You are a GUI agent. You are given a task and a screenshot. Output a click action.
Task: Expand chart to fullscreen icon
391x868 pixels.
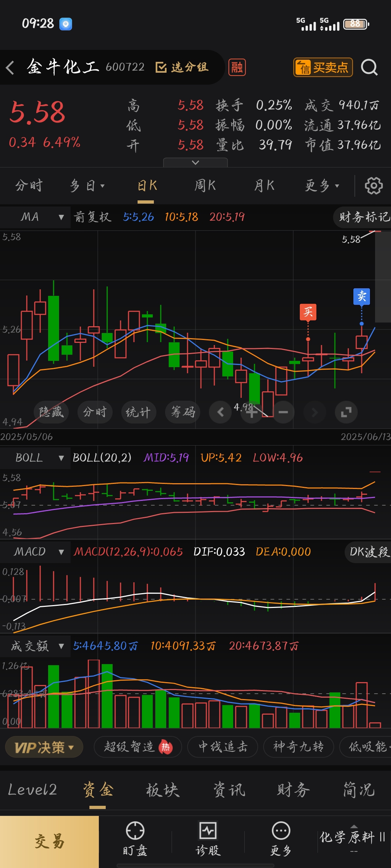[x=346, y=412]
